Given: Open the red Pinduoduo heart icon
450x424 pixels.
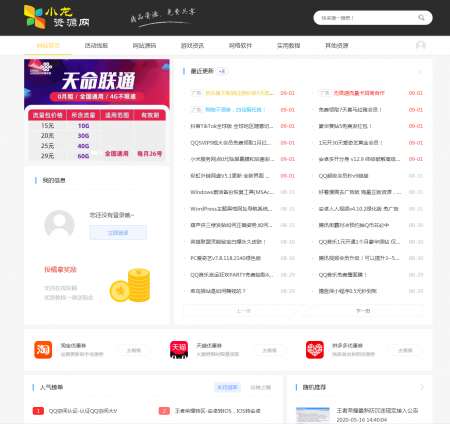Looking at the screenshot, I should 315,350.
